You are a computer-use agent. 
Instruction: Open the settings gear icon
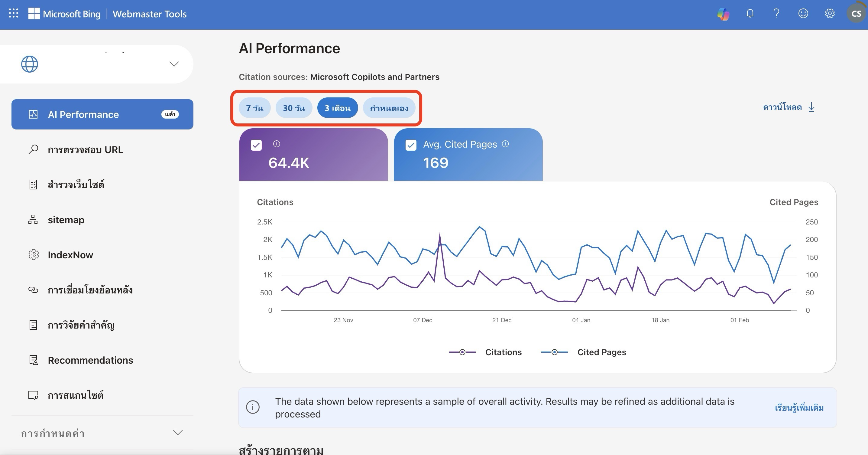pos(830,14)
